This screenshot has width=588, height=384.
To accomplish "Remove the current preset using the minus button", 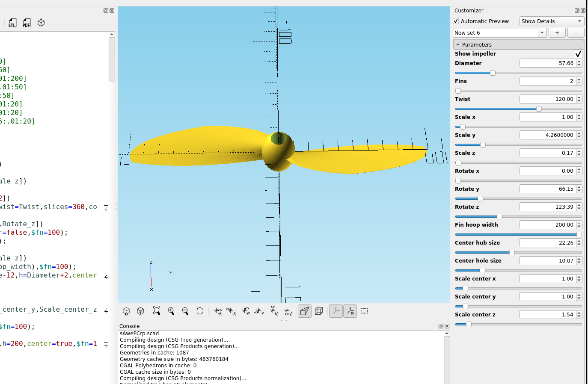I will click(576, 32).
